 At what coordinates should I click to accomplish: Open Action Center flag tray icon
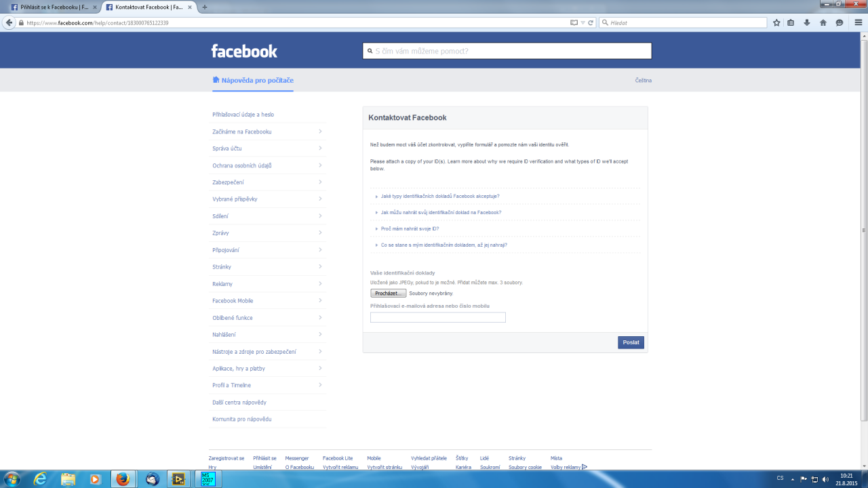[805, 479]
